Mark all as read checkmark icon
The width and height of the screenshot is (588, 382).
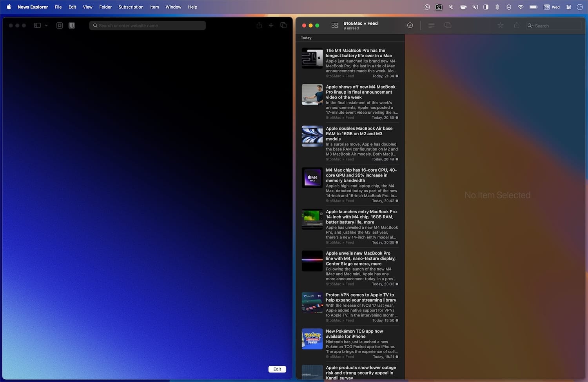pyautogui.click(x=410, y=25)
